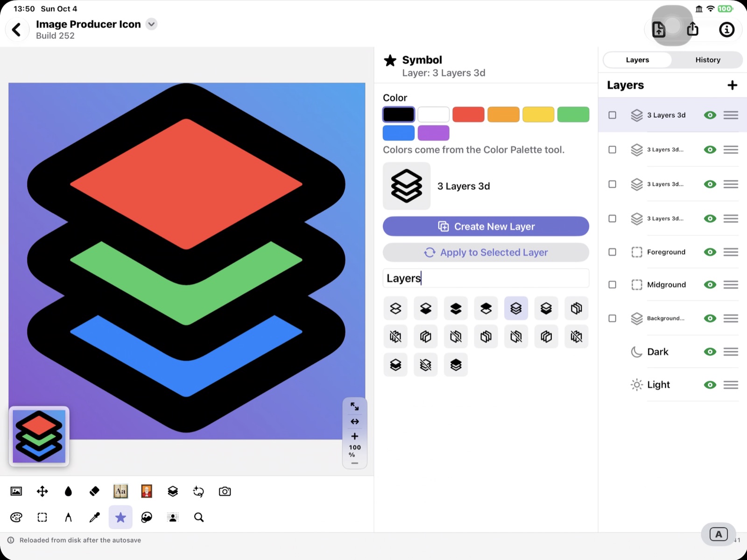Image resolution: width=747 pixels, height=560 pixels.
Task: Zoom out the canvas with the minus button
Action: 355,463
